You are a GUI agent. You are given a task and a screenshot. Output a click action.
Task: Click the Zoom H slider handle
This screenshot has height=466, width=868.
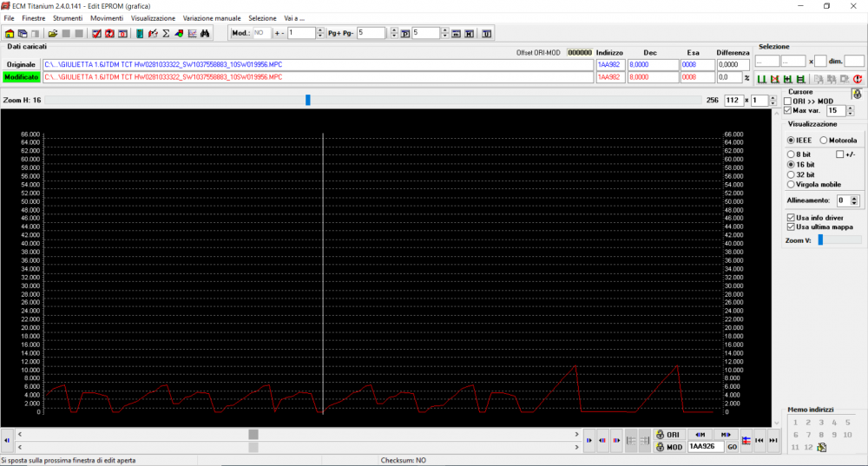click(307, 100)
